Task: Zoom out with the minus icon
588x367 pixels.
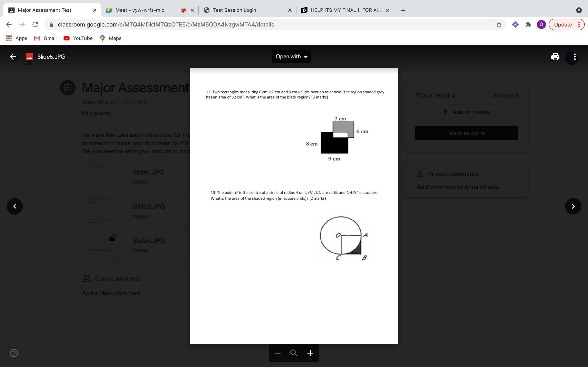Action: tap(277, 353)
